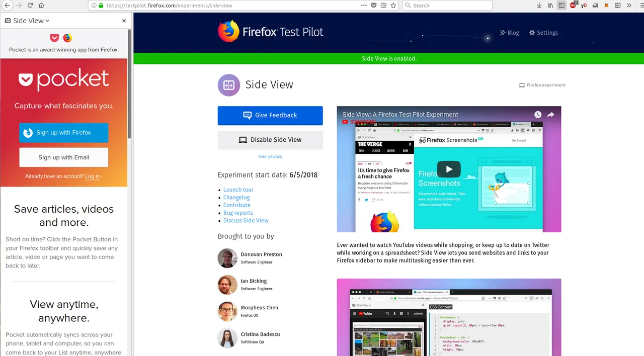This screenshot has width=644, height=356.
Task: Open the Contribute link
Action: coord(237,205)
